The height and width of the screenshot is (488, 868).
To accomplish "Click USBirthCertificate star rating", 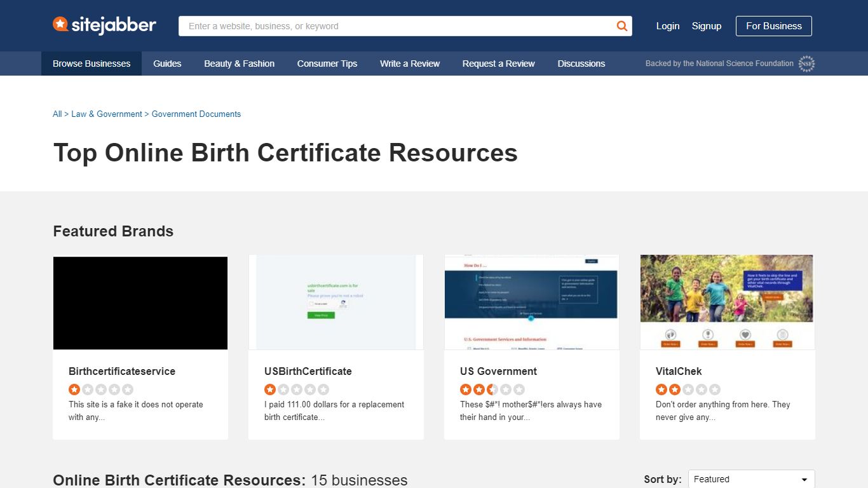I will [297, 390].
